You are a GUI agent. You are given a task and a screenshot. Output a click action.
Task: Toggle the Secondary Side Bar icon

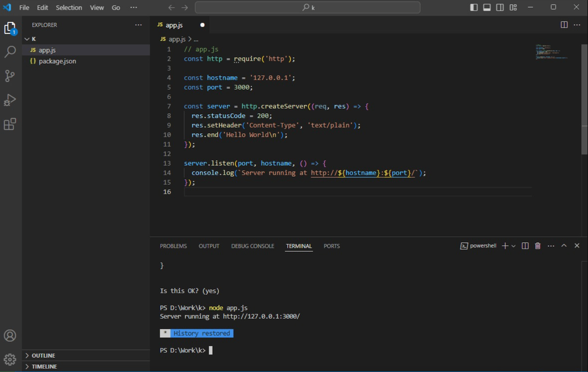(x=500, y=7)
